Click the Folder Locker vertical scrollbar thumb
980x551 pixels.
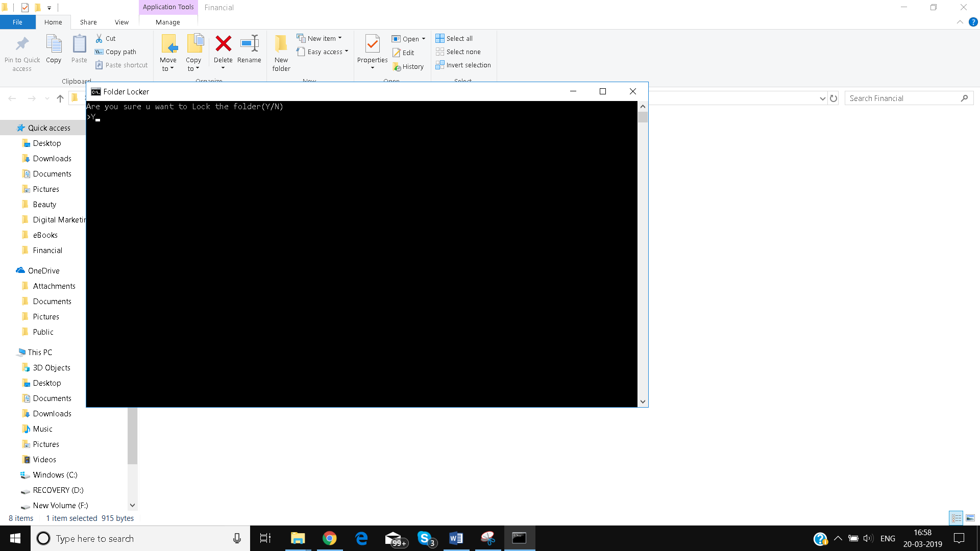[x=643, y=117]
